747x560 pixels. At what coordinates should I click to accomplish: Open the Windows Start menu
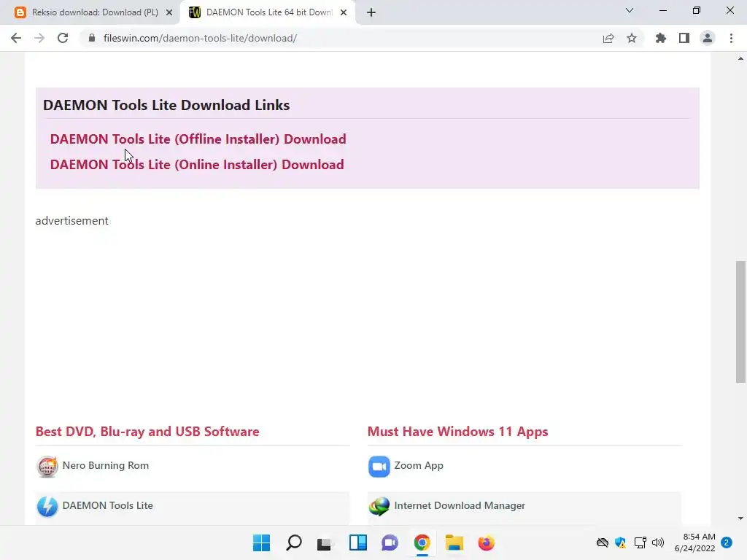262,542
